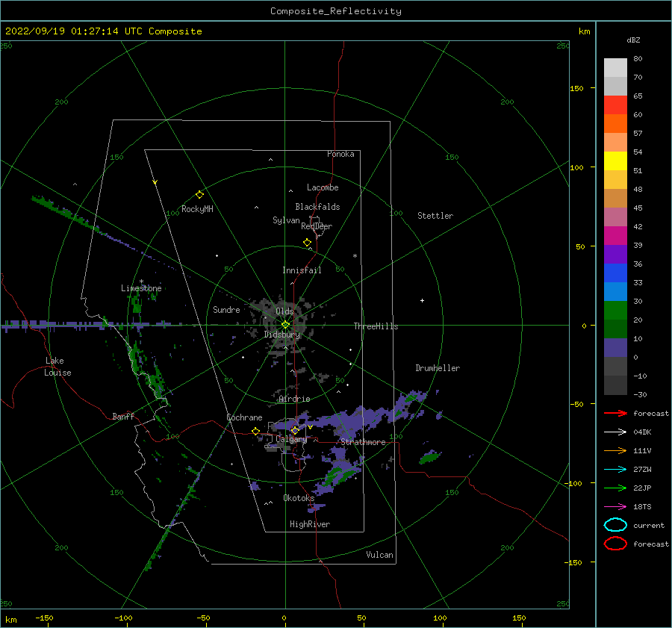
Task: Click the dBZ legend heading
Action: pyautogui.click(x=633, y=40)
